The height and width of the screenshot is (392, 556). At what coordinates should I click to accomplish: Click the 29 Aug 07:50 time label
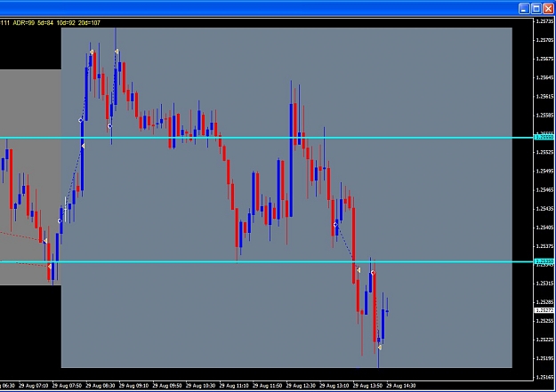point(67,386)
